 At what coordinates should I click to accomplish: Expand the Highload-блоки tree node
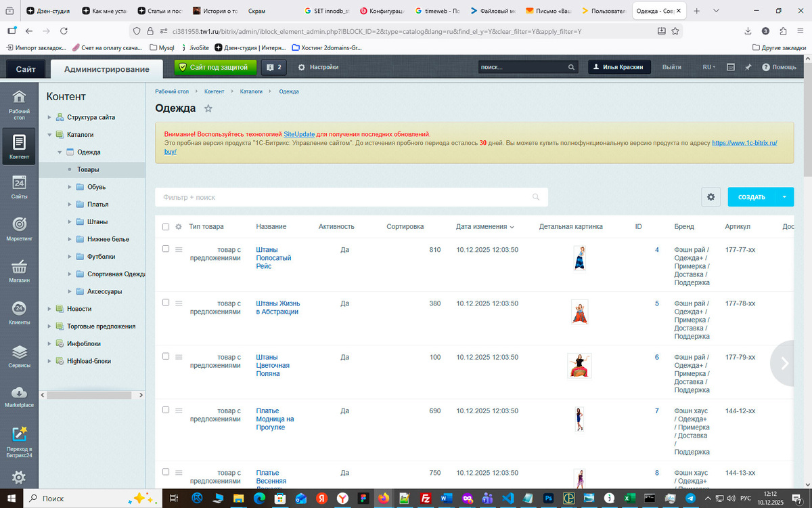coord(49,361)
